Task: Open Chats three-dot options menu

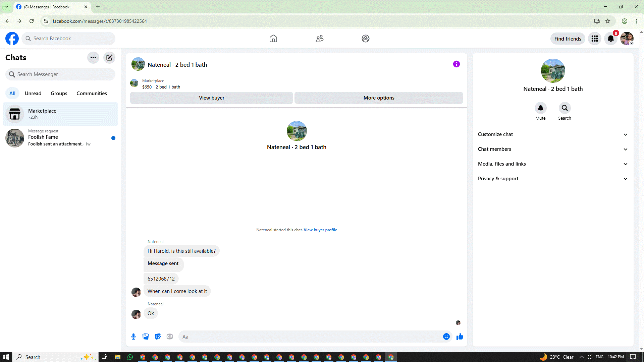Action: [93, 58]
